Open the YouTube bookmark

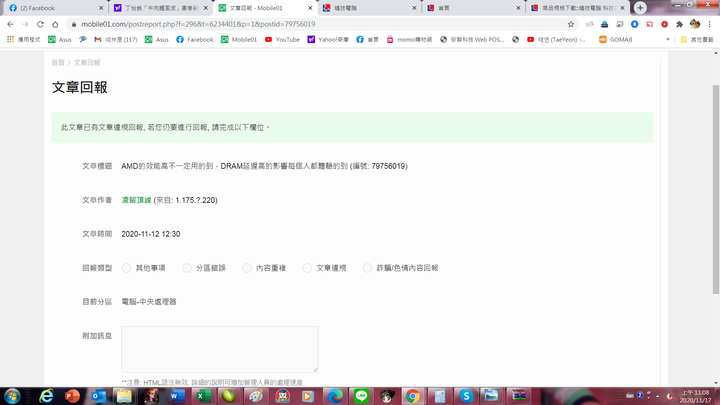tap(282, 39)
